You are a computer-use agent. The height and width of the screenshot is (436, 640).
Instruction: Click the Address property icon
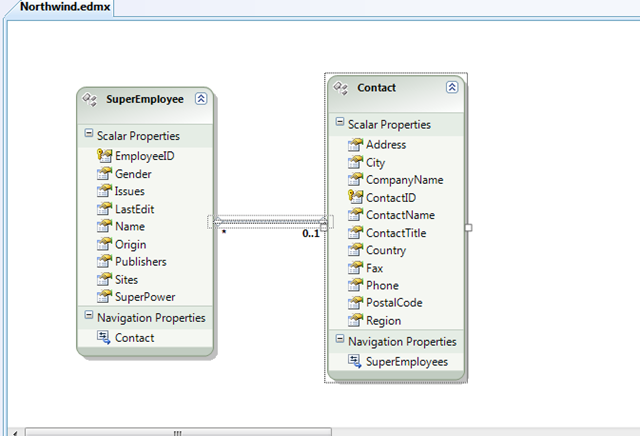tap(354, 145)
